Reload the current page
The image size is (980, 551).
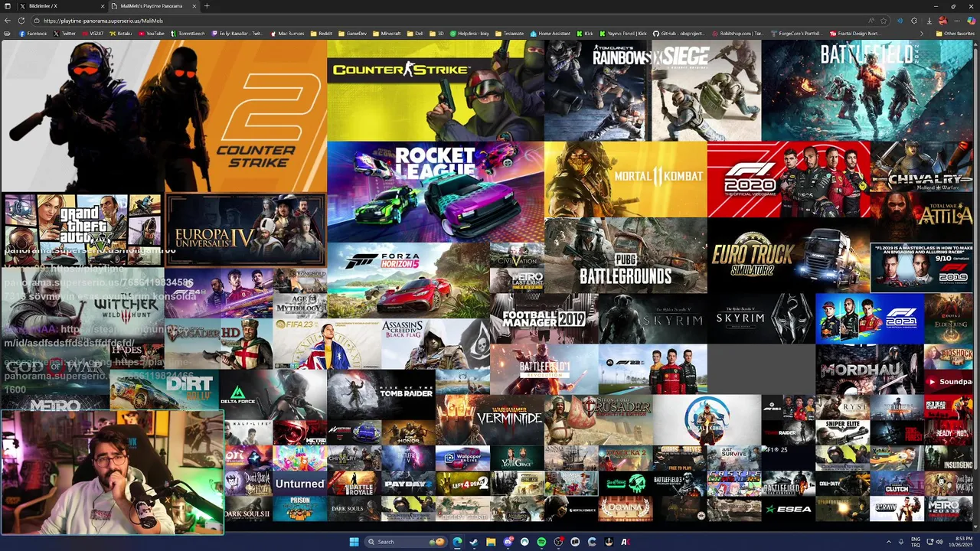point(21,21)
